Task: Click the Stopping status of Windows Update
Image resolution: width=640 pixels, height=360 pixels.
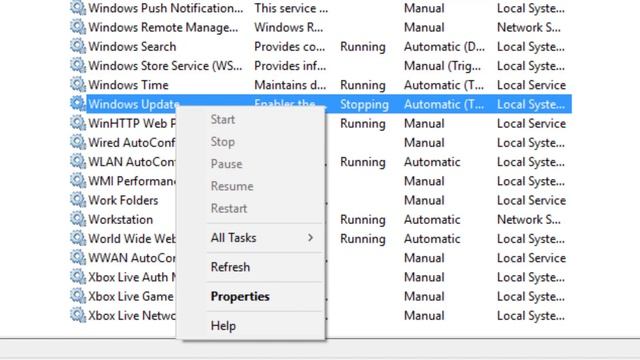Action: coord(364,104)
